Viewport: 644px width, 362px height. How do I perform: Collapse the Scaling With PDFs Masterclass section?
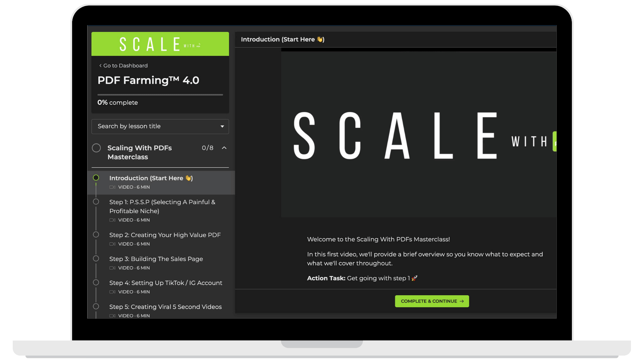[224, 148]
